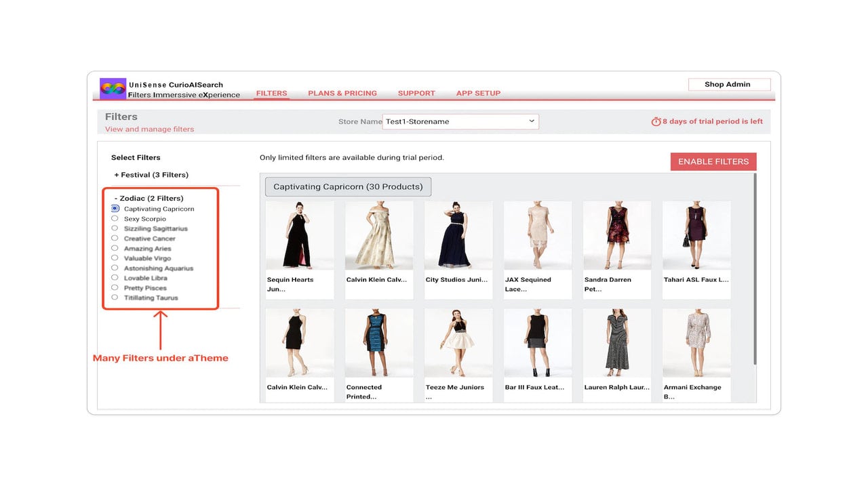Open the APP SETUP tab
The height and width of the screenshot is (488, 868).
point(478,94)
